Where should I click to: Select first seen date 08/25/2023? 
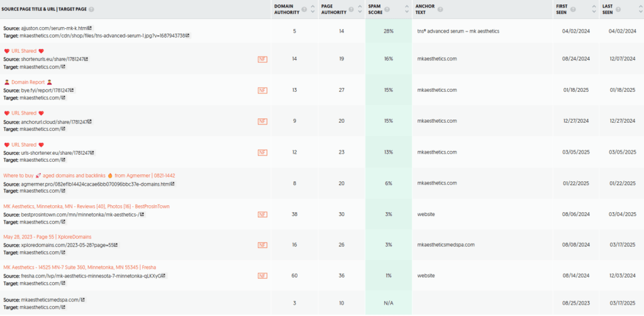(576, 303)
